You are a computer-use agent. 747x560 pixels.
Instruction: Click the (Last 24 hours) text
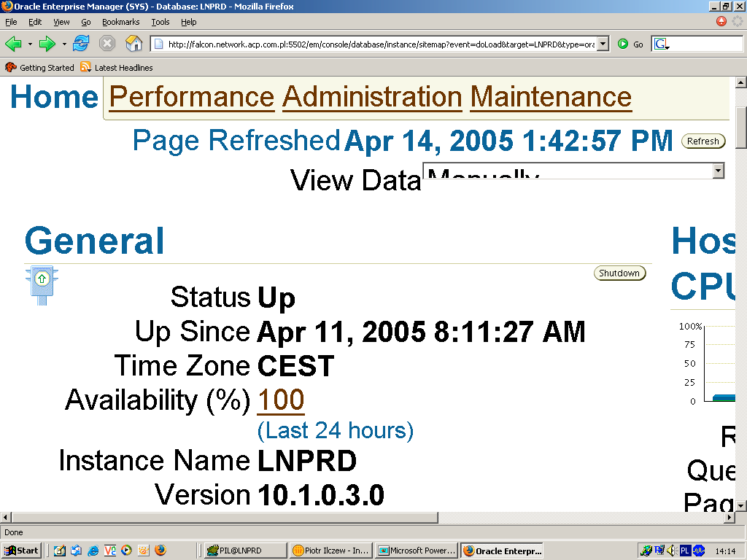336,430
